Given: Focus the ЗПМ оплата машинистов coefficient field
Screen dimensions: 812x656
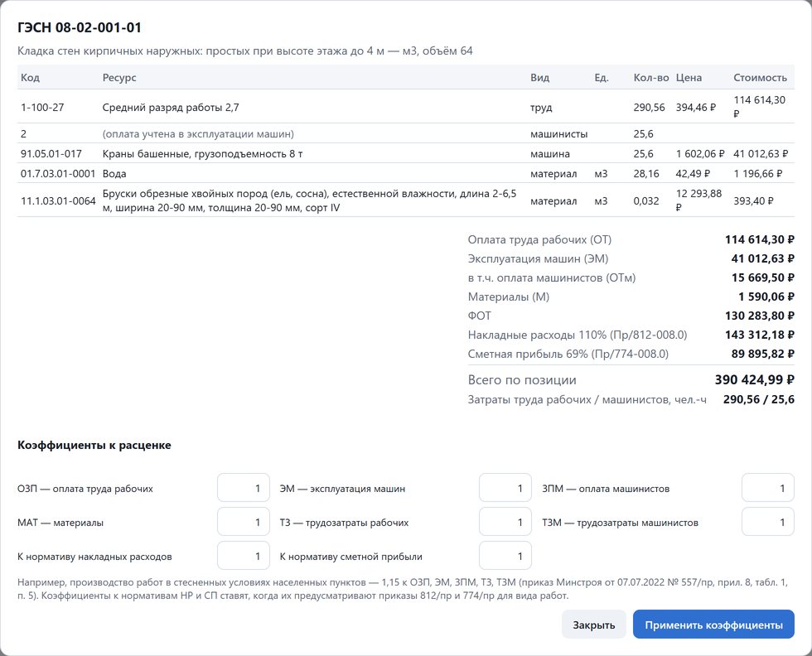Looking at the screenshot, I should pyautogui.click(x=768, y=488).
